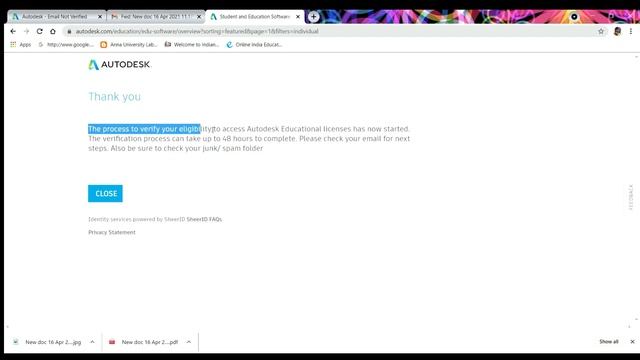This screenshot has height=360, width=640.
Task: Open Anna University Lab bookmark
Action: pyautogui.click(x=129, y=44)
